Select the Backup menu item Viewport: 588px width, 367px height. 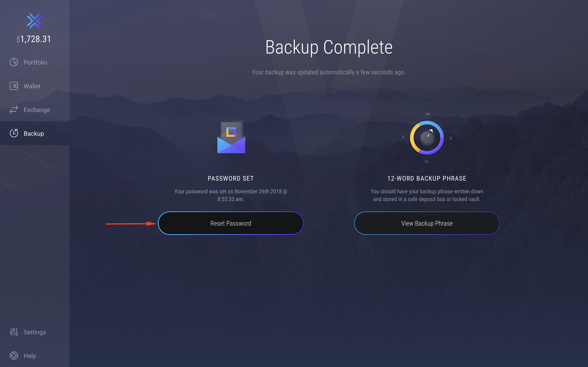click(34, 133)
